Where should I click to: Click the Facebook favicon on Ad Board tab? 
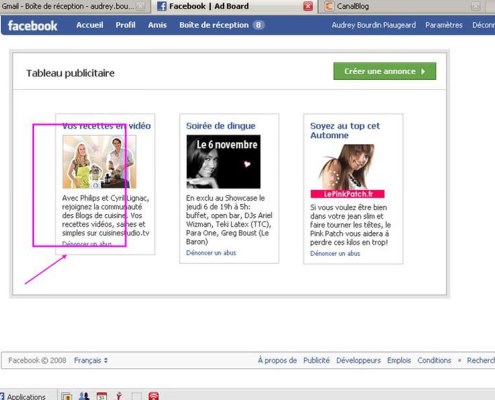coord(162,6)
